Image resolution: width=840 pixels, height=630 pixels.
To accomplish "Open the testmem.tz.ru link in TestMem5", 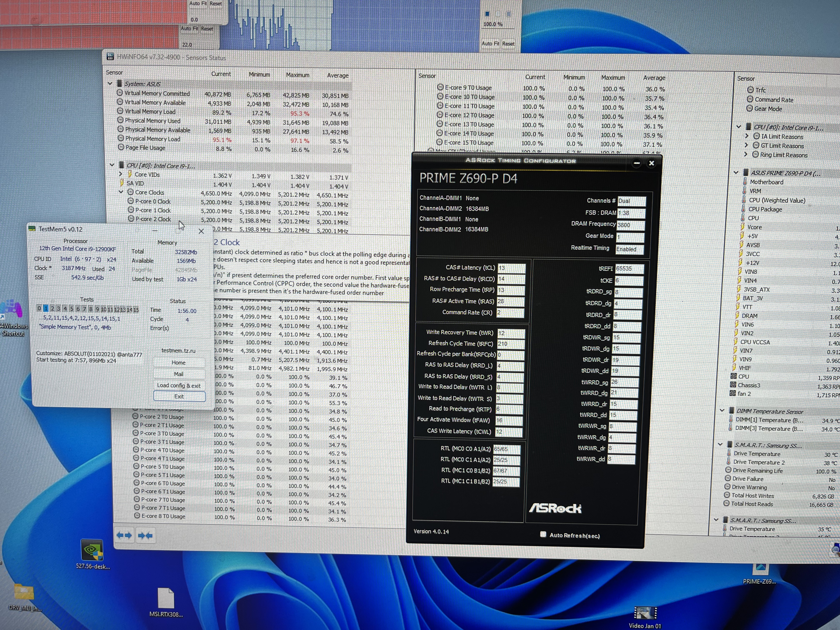I will click(179, 350).
